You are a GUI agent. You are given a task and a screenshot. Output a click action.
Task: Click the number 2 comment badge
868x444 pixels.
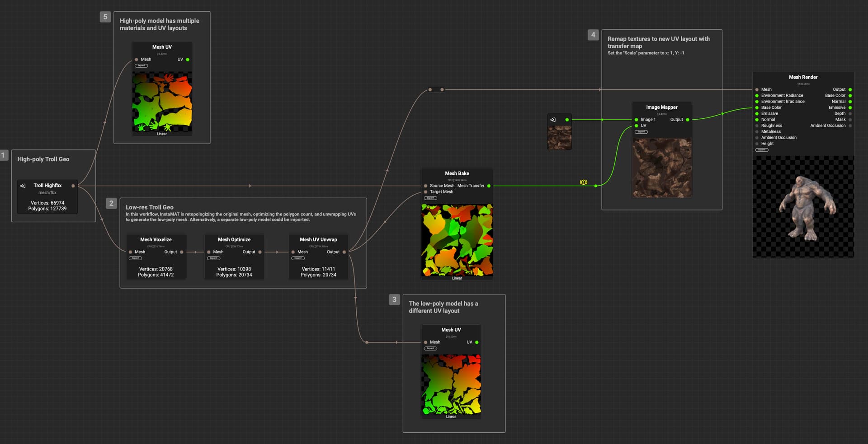[111, 203]
